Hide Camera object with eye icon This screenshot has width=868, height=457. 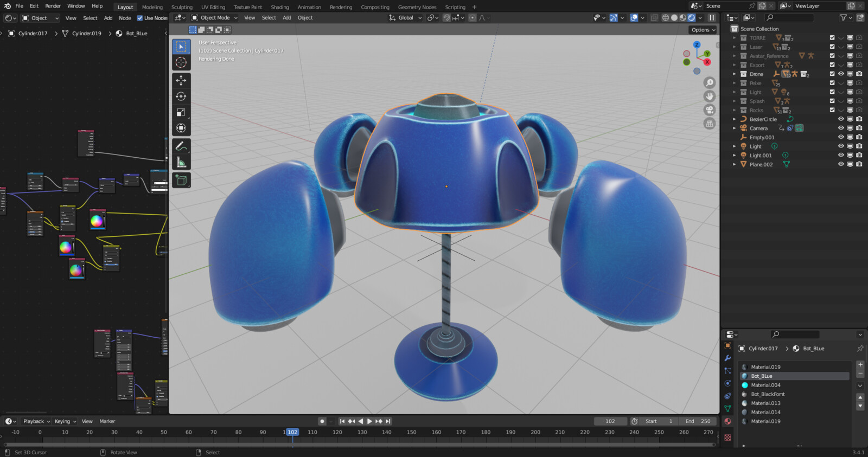(x=841, y=128)
